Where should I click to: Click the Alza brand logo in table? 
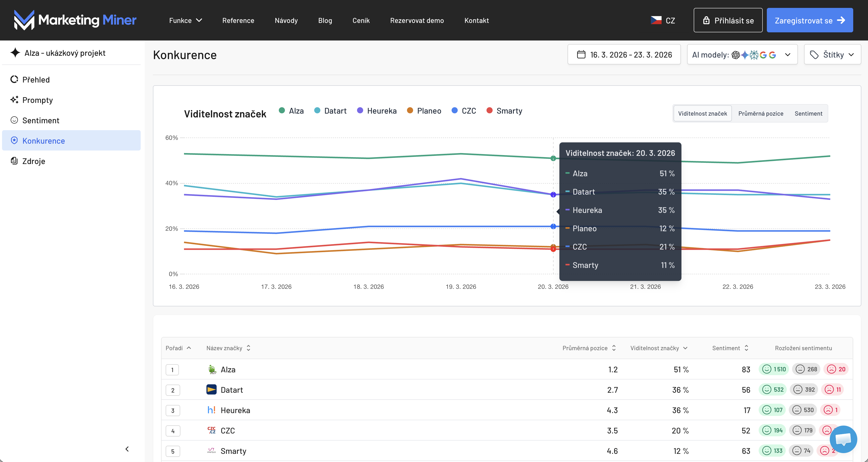pos(212,369)
